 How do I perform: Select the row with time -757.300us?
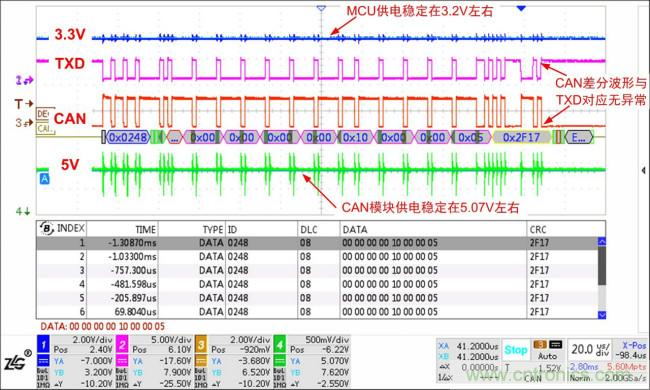(x=317, y=270)
